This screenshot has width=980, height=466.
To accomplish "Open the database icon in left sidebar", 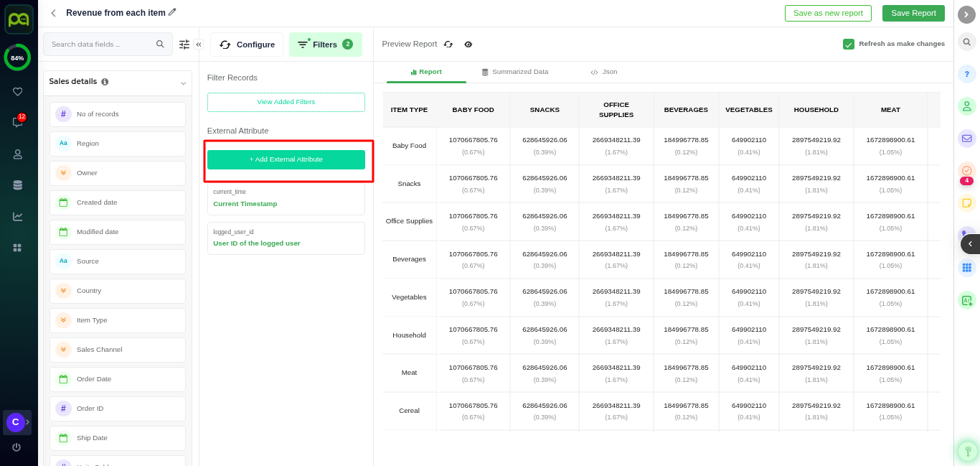I will coord(17,185).
